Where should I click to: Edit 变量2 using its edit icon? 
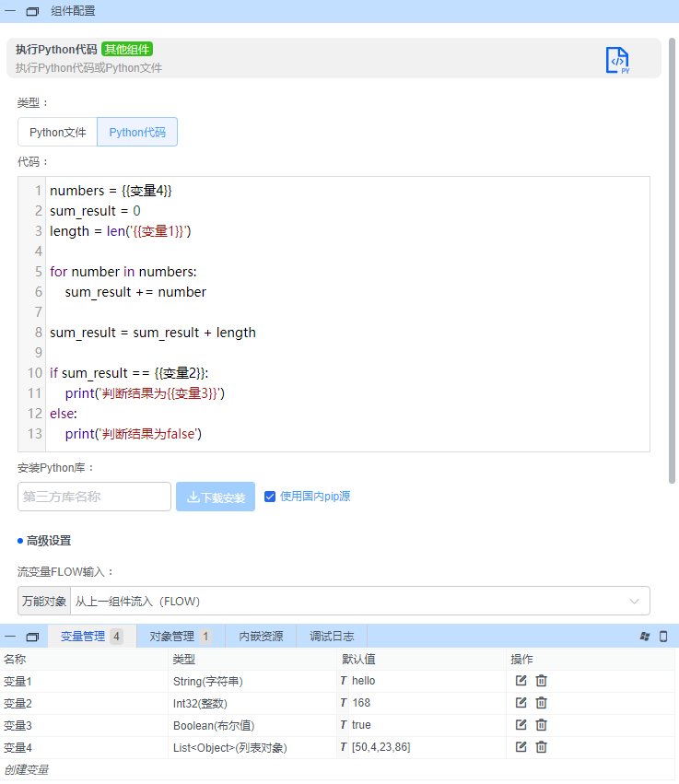pos(521,703)
